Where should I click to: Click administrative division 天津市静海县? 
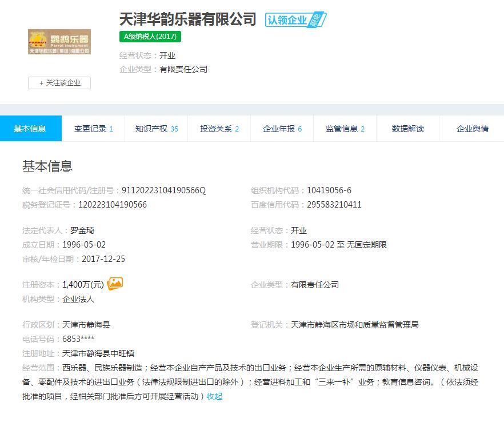point(86,325)
